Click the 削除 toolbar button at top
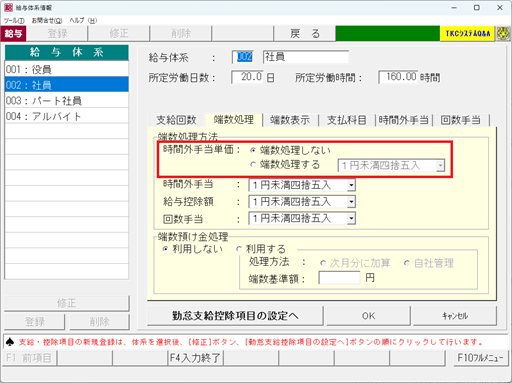This screenshot has width=512, height=383. [181, 34]
